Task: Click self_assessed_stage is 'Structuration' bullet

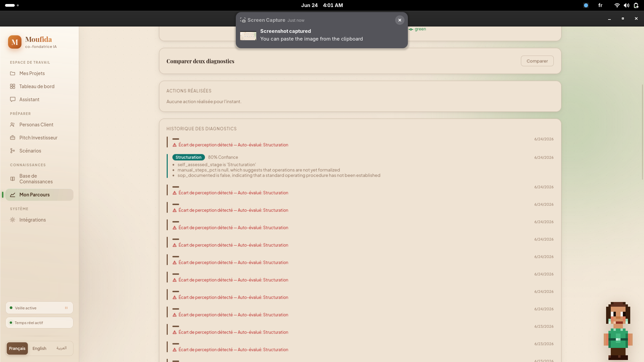Action: click(217, 165)
